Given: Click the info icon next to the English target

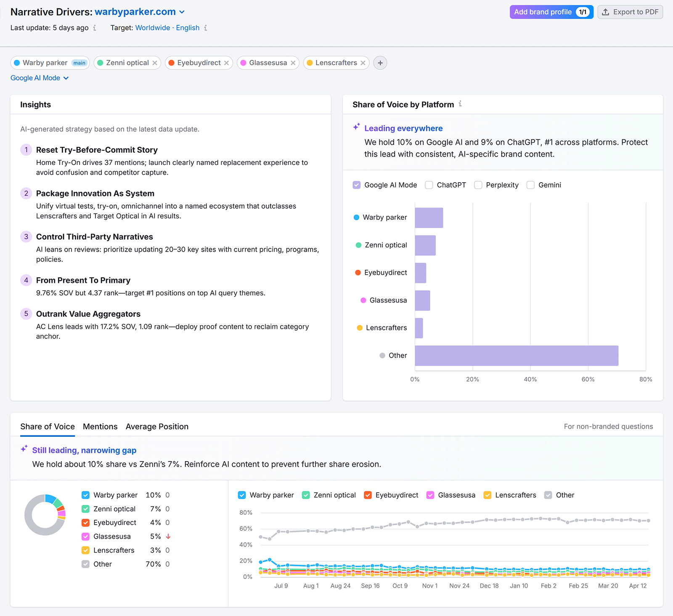Looking at the screenshot, I should 206,28.
